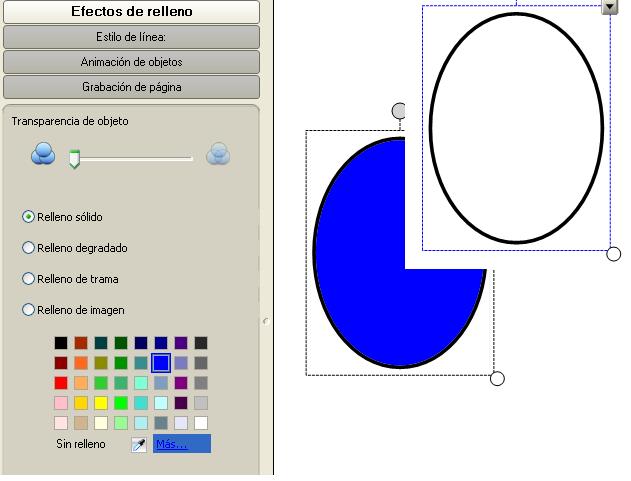Pick the red color swatch
The image size is (631, 481).
[62, 383]
